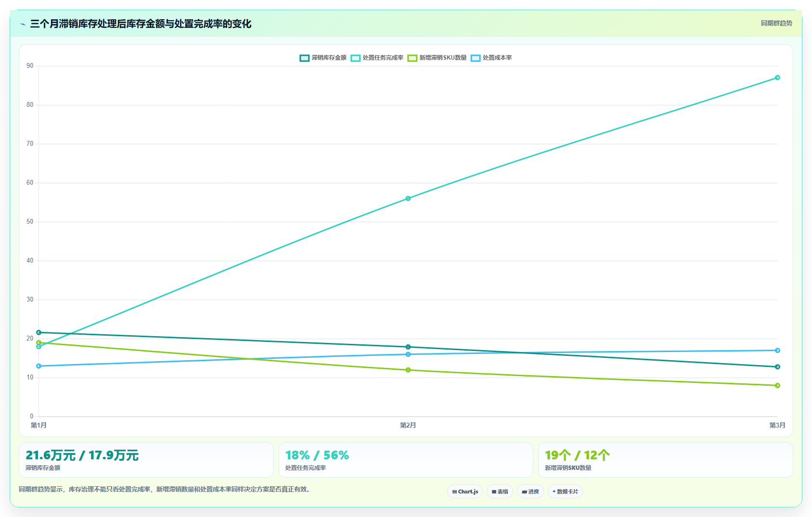Toggle the 处置成本率 legend series
Viewport: 812px width, 517px height.
tap(491, 58)
